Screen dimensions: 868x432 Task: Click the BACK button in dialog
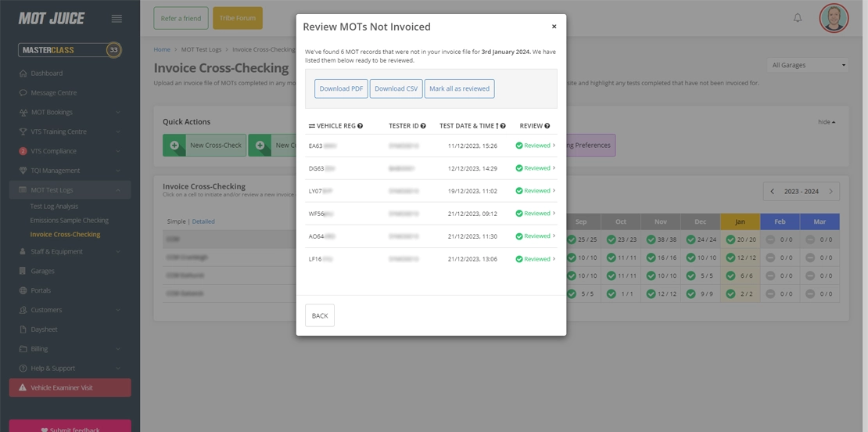click(320, 315)
